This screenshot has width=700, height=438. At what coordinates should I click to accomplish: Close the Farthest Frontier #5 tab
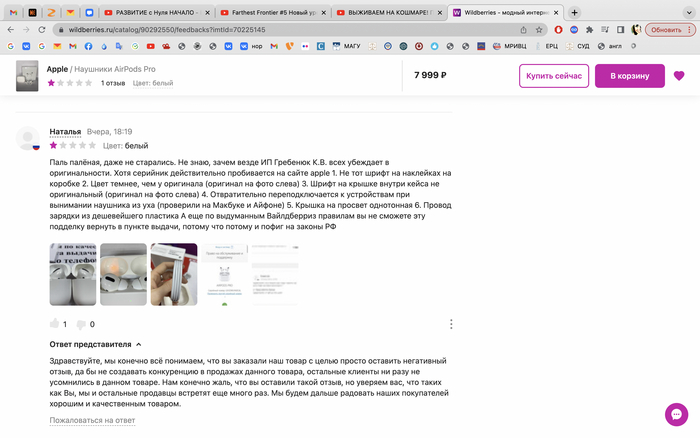324,13
